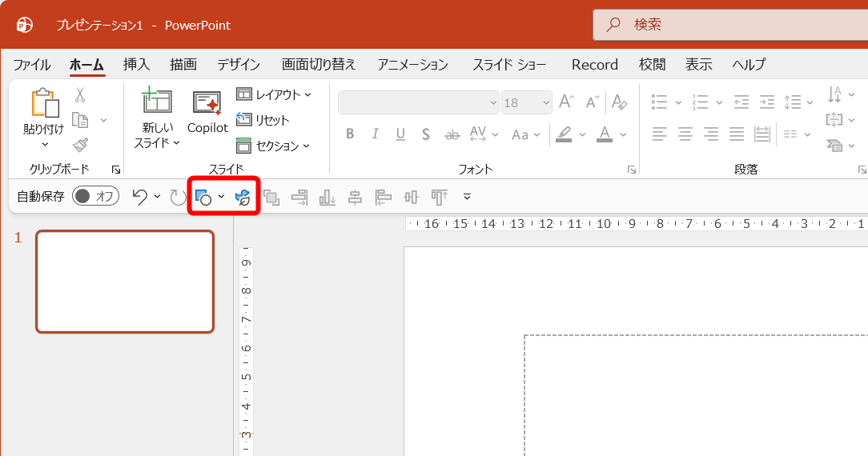The width and height of the screenshot is (868, 456).
Task: Click the Align Left icon in Quick Access Toolbar
Action: 383,198
